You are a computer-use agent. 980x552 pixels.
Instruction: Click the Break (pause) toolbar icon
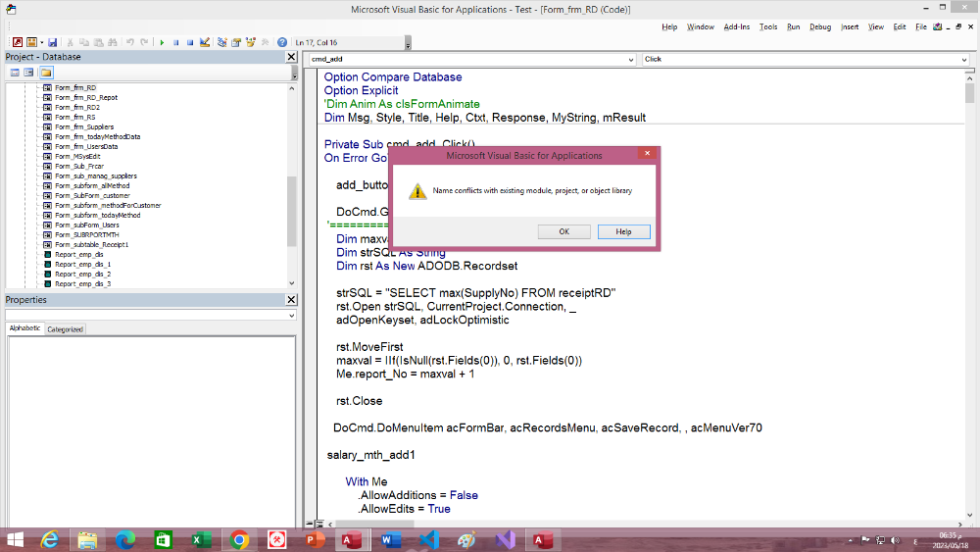tap(176, 42)
